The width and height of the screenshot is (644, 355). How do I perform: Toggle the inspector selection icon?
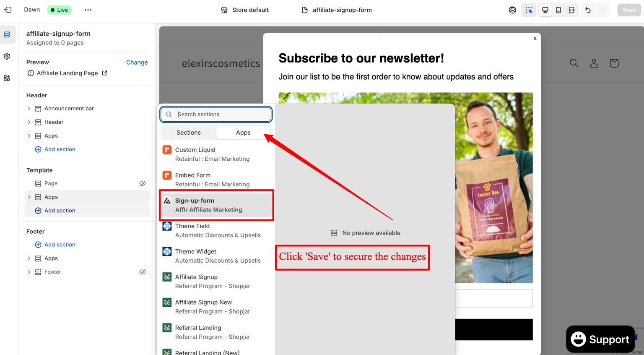pos(529,10)
